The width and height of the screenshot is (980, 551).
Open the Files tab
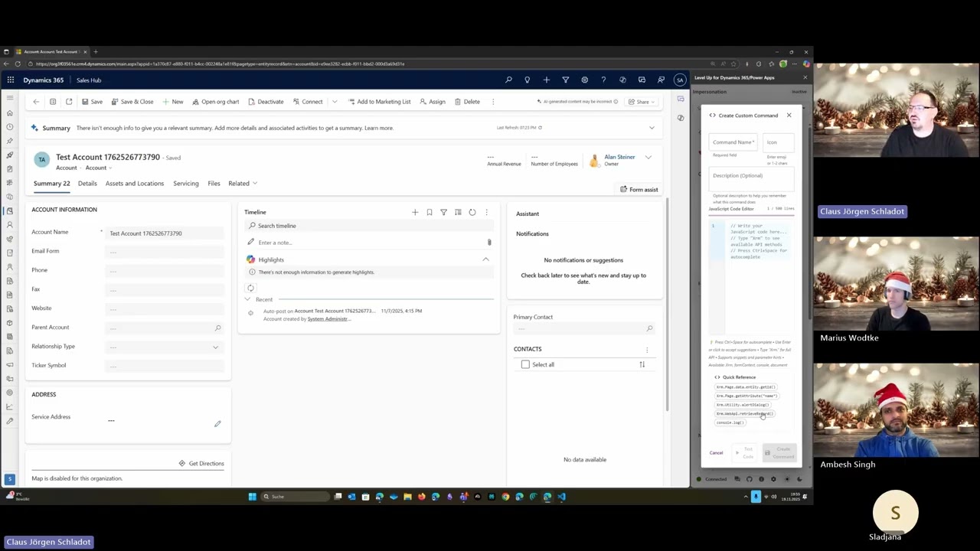tap(214, 184)
